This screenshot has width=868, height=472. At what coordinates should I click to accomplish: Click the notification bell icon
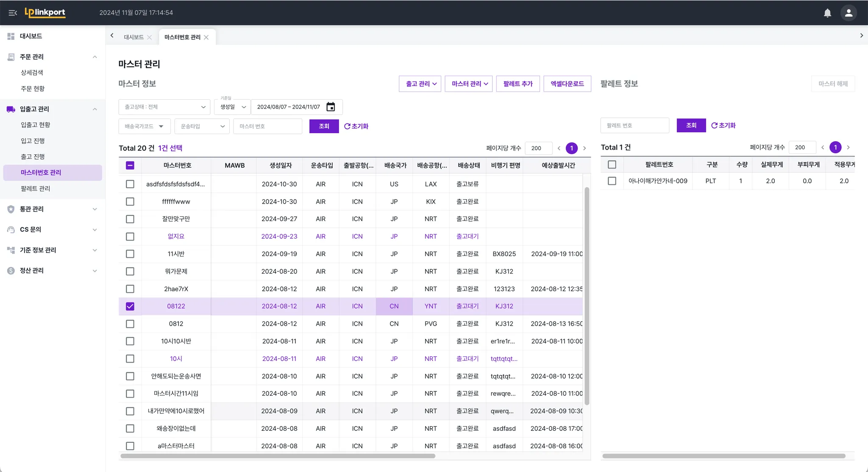pos(827,13)
